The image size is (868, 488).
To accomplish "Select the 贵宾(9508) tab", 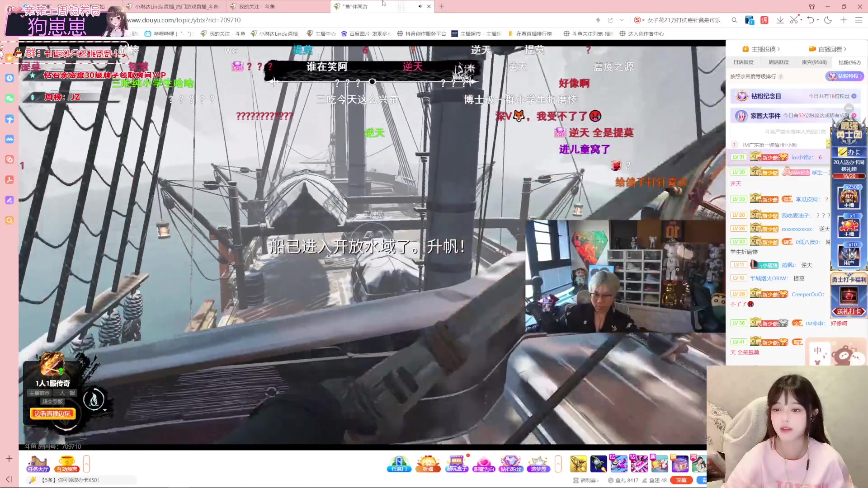I will pos(814,62).
